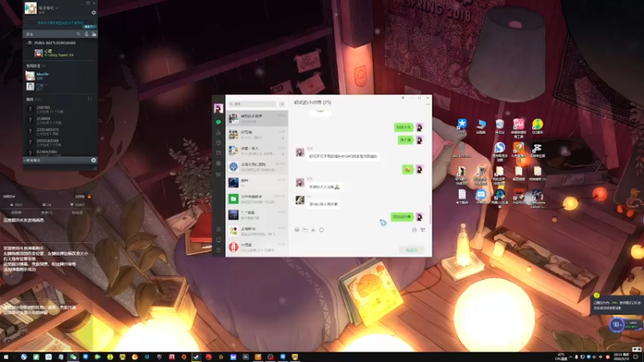
Task: Click the plus on group chats bar
Action: coord(93,160)
